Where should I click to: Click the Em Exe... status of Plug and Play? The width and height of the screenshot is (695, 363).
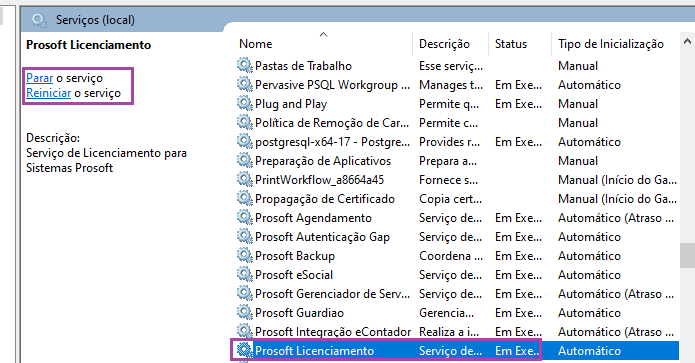click(518, 104)
